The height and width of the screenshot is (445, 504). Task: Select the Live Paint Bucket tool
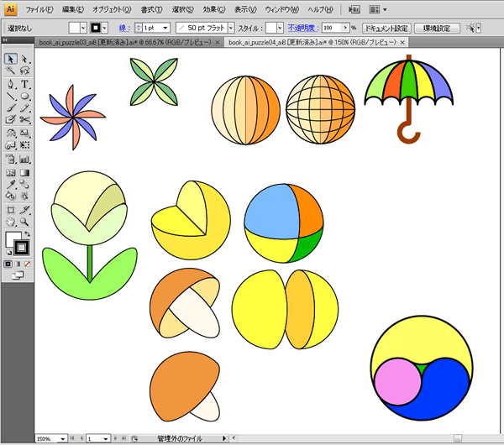(11, 196)
